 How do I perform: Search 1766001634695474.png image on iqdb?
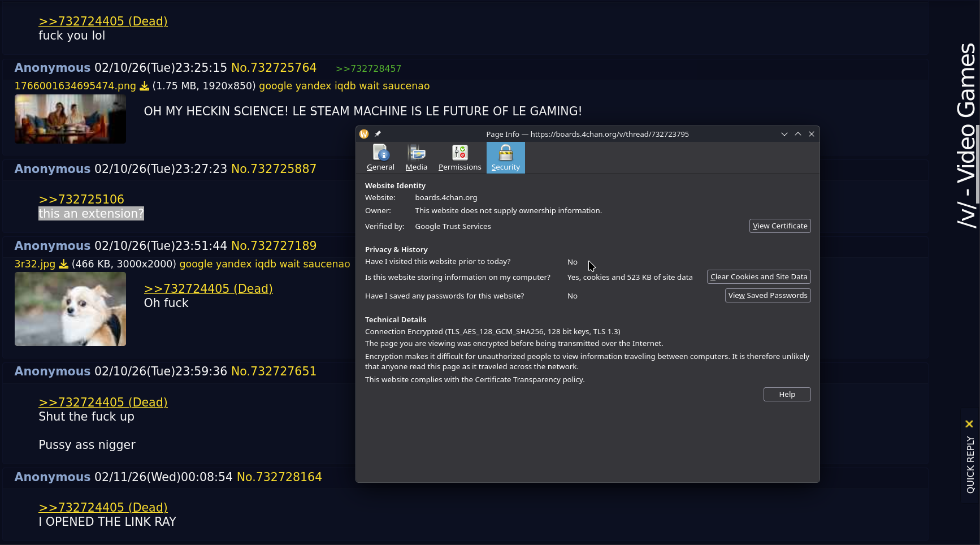pyautogui.click(x=345, y=86)
